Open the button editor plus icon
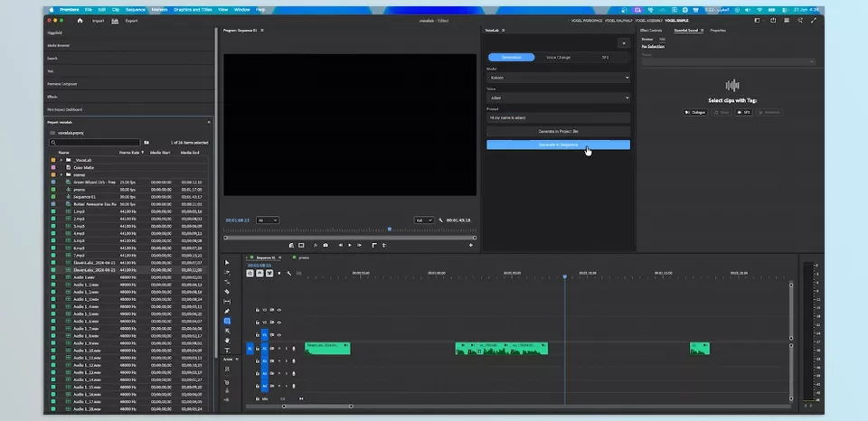868x421 pixels. coord(471,245)
